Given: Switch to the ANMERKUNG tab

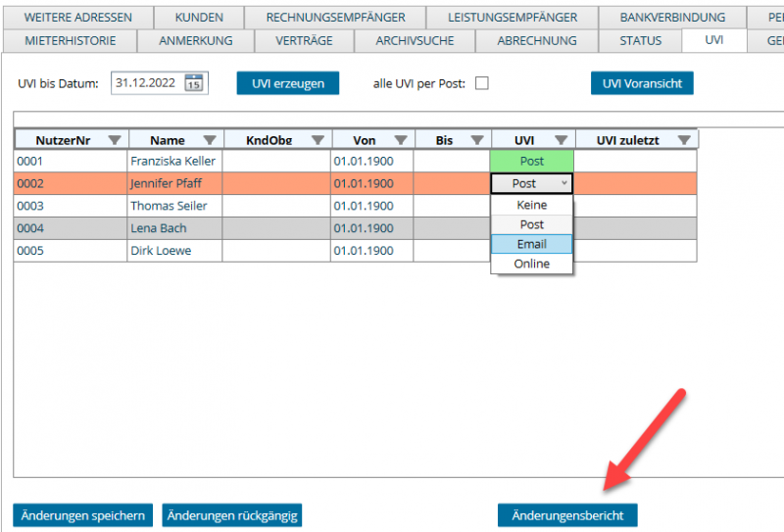Looking at the screenshot, I should [x=195, y=40].
